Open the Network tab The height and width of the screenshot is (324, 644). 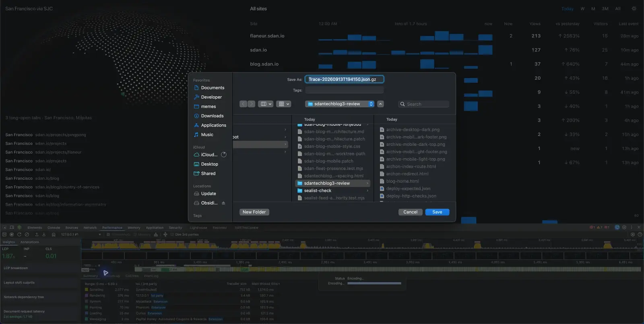pos(90,228)
